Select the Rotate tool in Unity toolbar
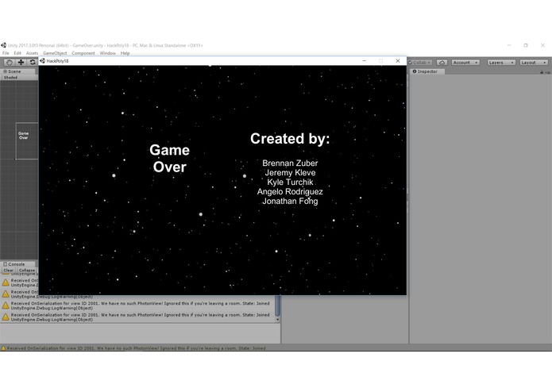Image resolution: width=552 pixels, height=392 pixels. pos(33,62)
